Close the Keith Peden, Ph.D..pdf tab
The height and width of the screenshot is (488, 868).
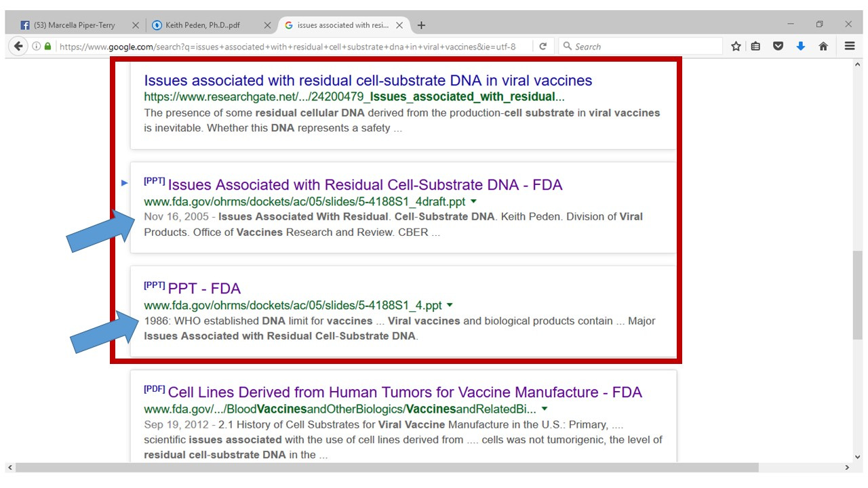pyautogui.click(x=267, y=25)
